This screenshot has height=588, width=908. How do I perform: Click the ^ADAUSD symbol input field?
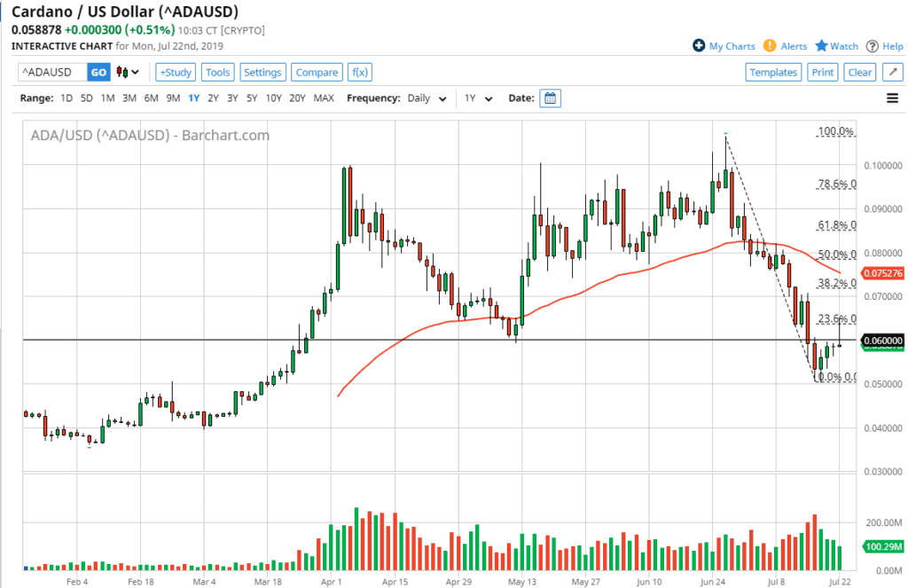click(x=52, y=73)
